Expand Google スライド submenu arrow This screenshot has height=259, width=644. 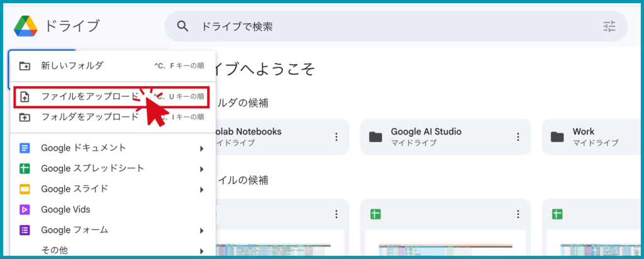202,189
